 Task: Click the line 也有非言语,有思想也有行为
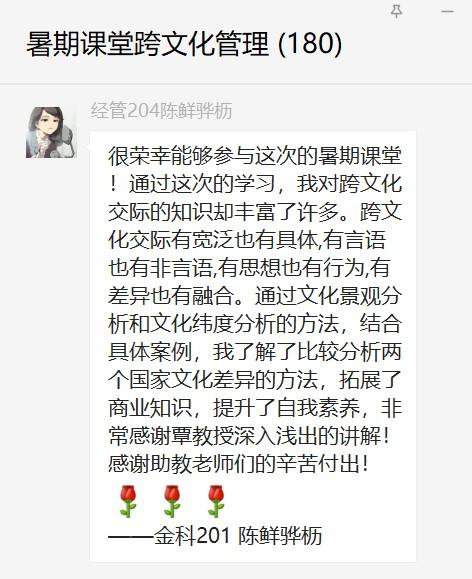coord(237,268)
